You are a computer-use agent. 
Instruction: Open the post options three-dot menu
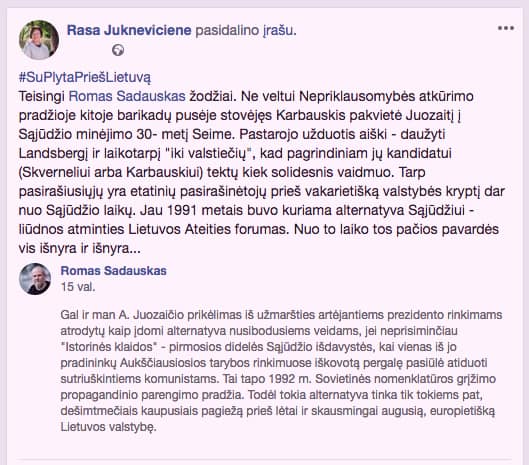click(506, 28)
